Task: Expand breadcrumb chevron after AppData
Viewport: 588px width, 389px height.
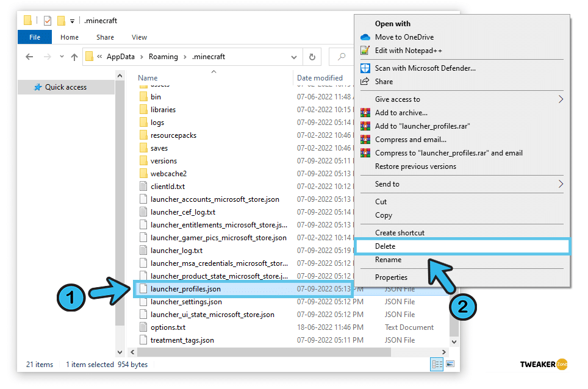Action: pos(142,57)
